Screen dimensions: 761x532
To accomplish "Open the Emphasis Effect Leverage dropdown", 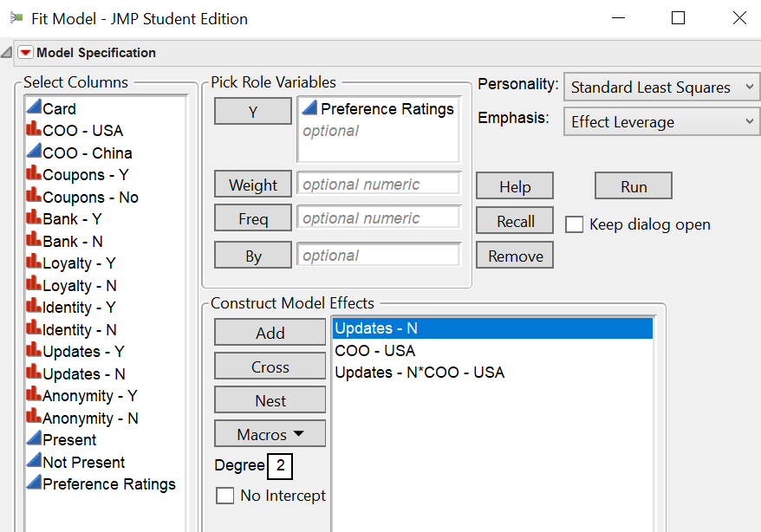I will pos(661,122).
